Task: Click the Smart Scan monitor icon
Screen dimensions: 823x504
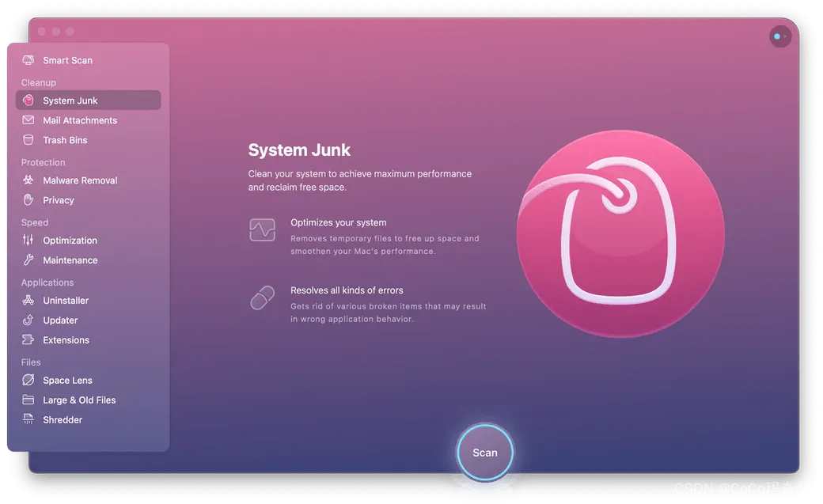Action: point(28,60)
